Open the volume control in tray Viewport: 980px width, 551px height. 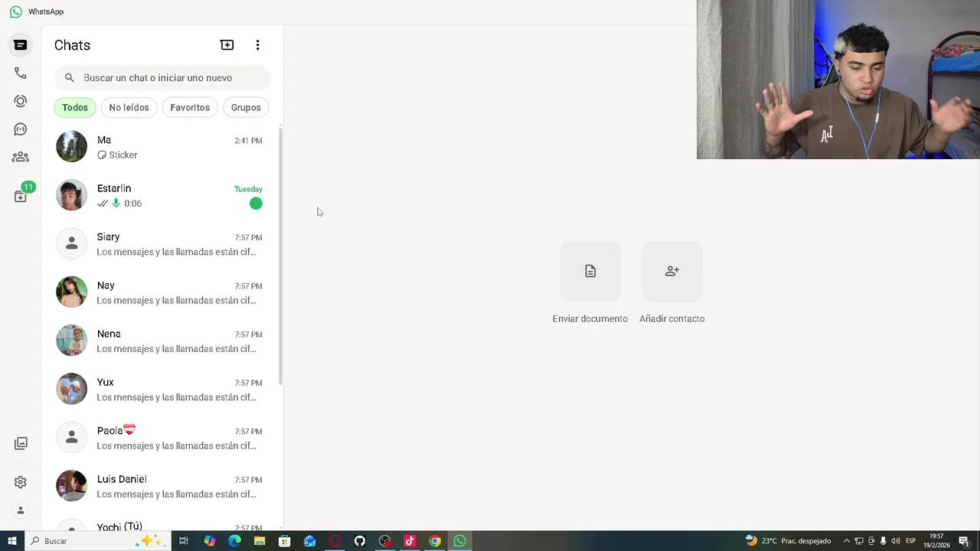pos(896,541)
